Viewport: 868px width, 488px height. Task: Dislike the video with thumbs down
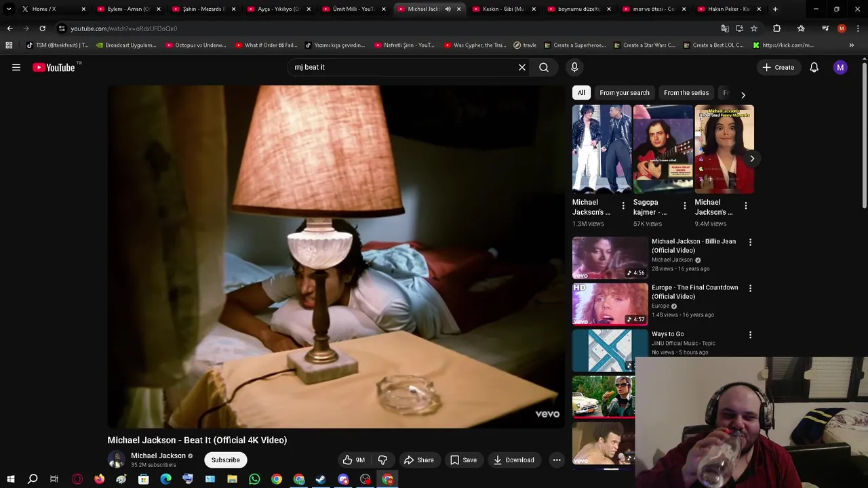pos(382,460)
